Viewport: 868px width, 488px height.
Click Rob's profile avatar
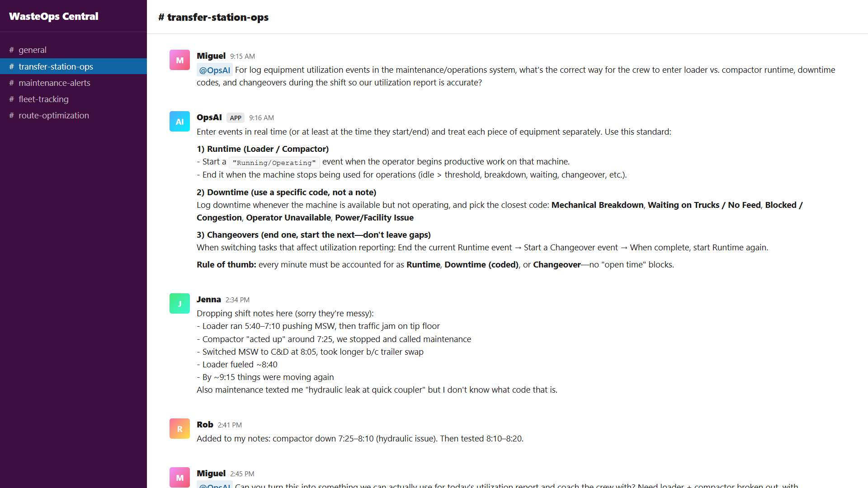pyautogui.click(x=179, y=428)
